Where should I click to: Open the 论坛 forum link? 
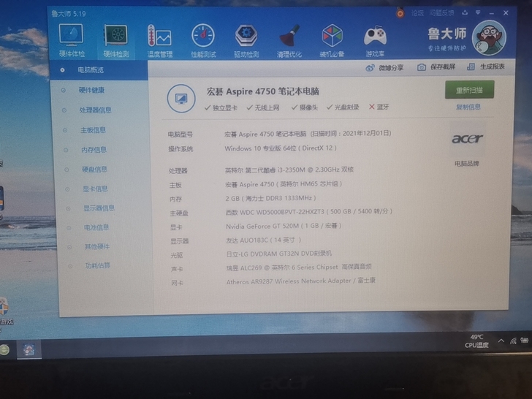417,13
